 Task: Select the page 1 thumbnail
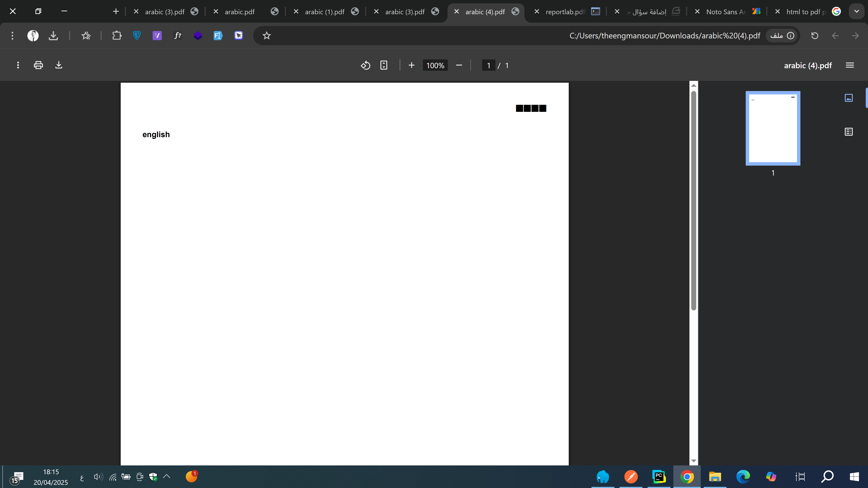click(773, 128)
